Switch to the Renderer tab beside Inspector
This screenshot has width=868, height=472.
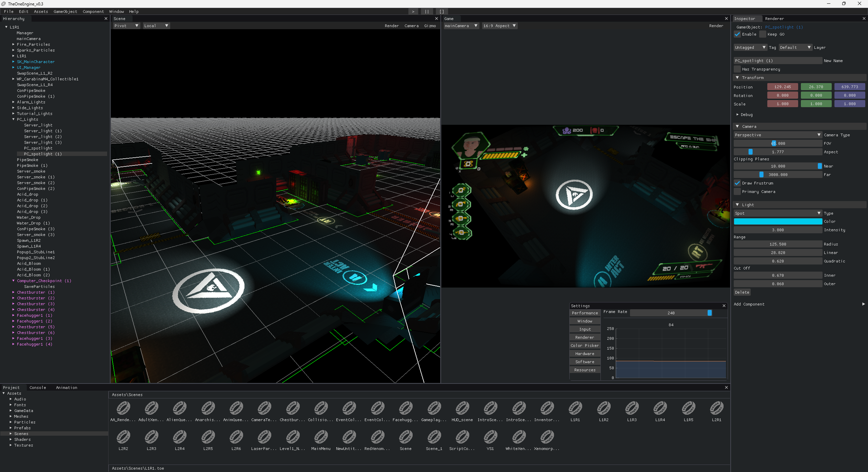click(x=774, y=19)
